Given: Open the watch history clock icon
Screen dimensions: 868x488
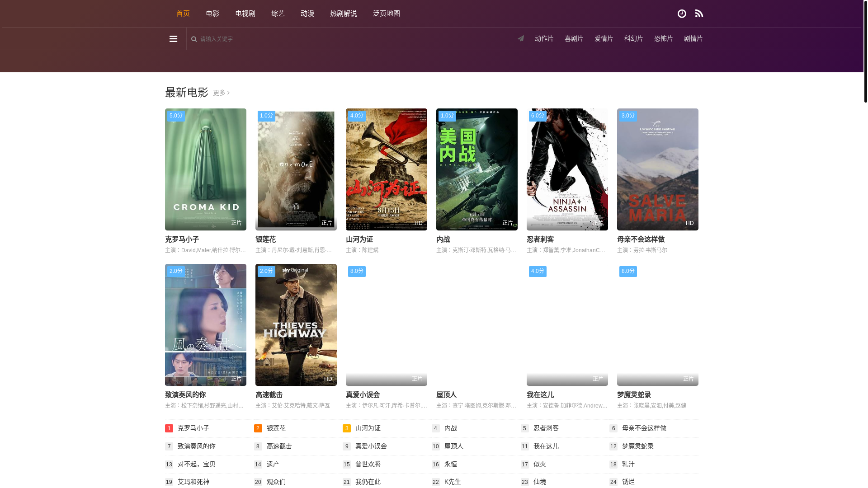Looking at the screenshot, I should click(682, 14).
